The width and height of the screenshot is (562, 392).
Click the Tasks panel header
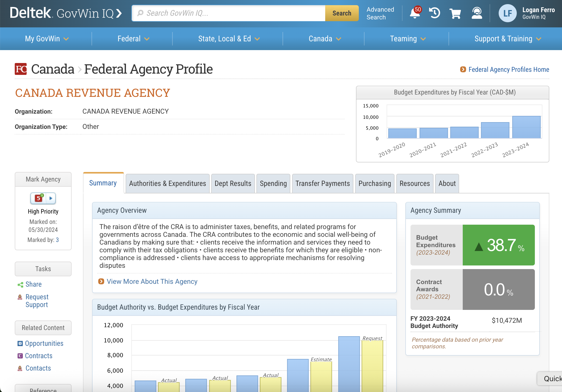(43, 269)
